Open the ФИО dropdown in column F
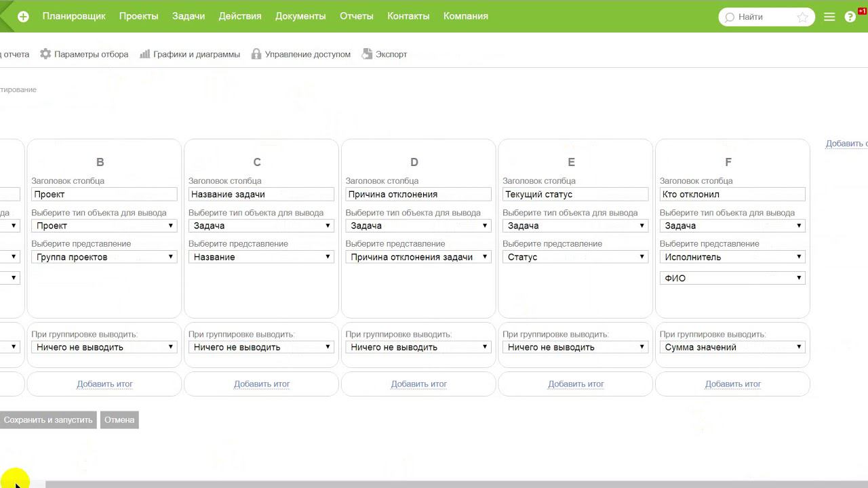This screenshot has height=488, width=868. [732, 278]
